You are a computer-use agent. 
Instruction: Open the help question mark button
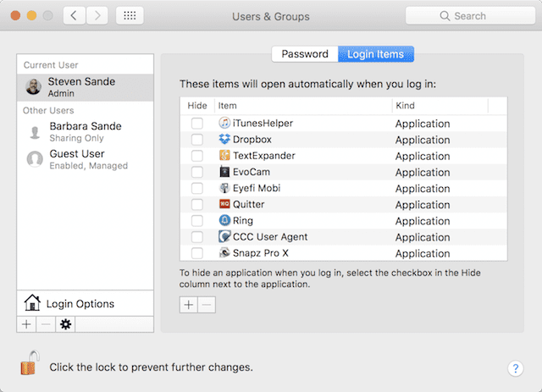(515, 368)
